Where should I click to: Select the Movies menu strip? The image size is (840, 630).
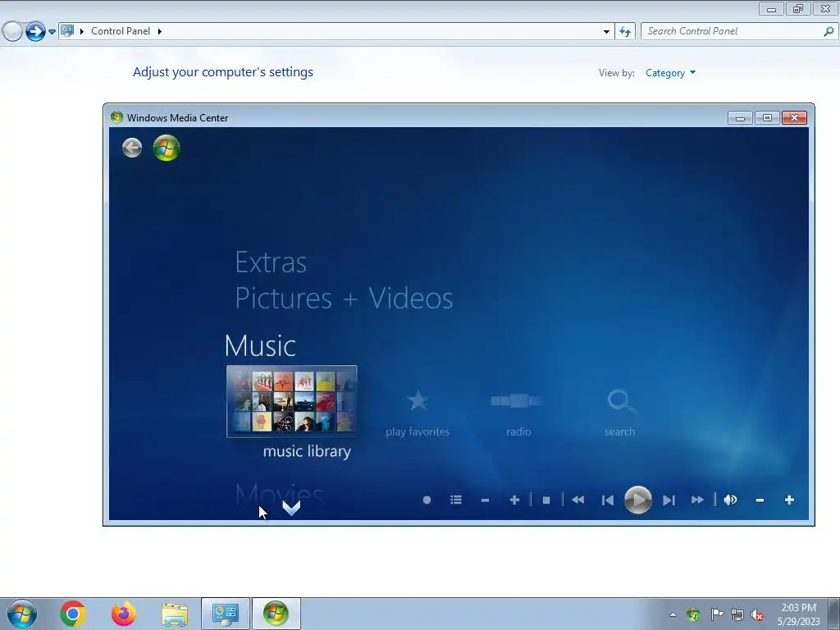coord(279,493)
